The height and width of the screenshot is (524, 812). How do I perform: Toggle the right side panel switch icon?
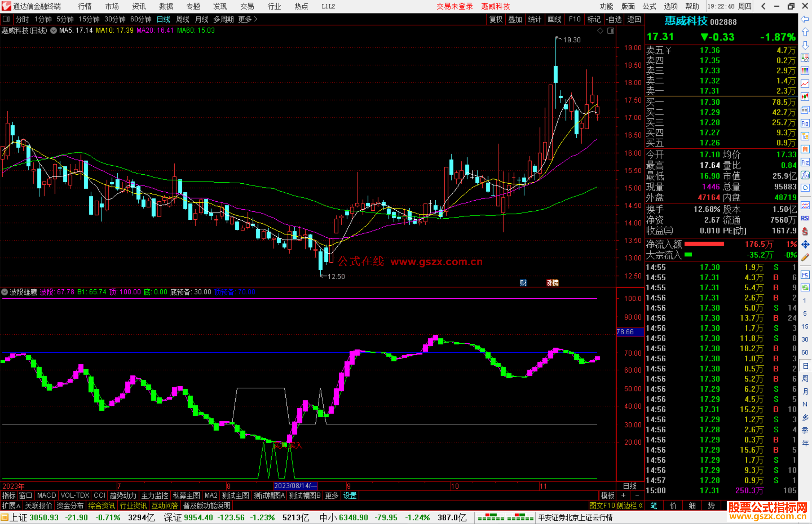coord(611,31)
